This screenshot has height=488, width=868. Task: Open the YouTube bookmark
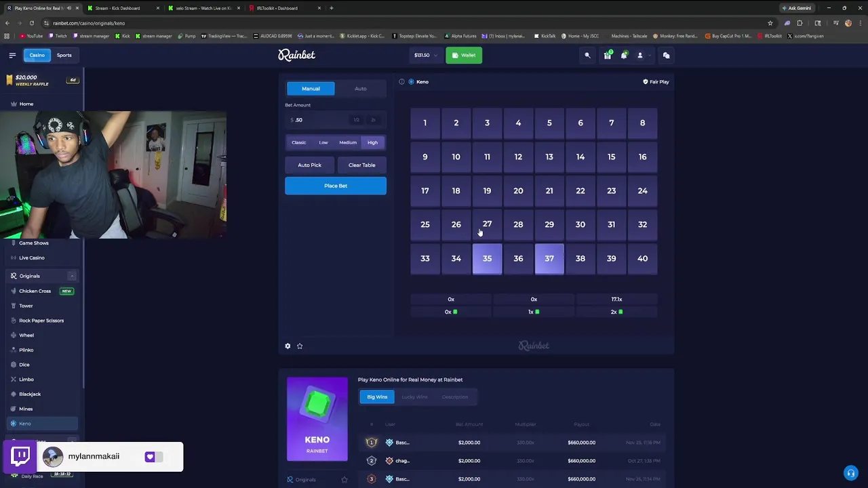click(x=31, y=36)
